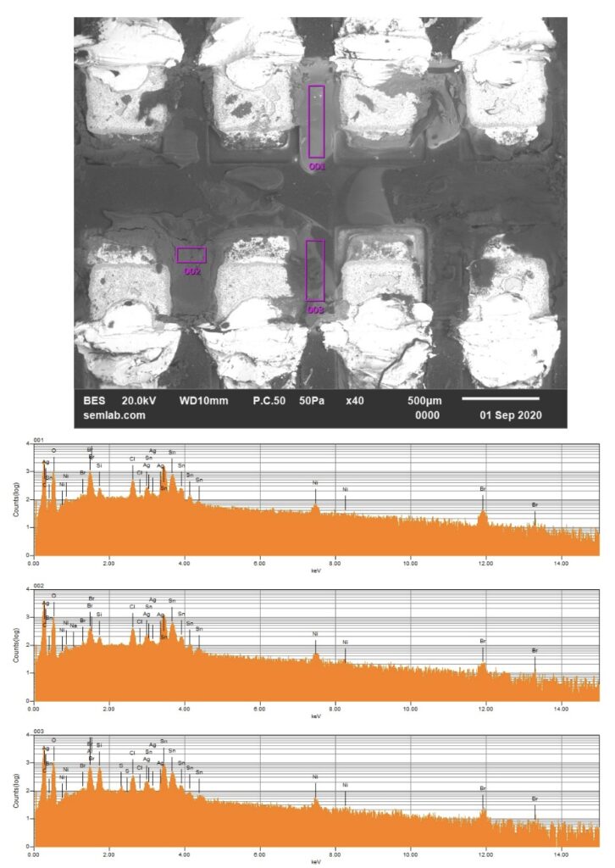Click the semlab.com text in the SEM info bar
The height and width of the screenshot is (868, 615).
(108, 415)
